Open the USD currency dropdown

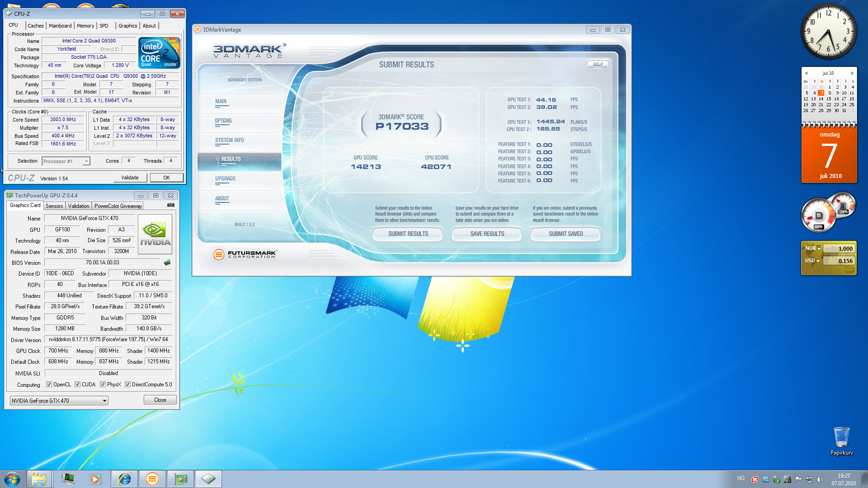coord(812,261)
